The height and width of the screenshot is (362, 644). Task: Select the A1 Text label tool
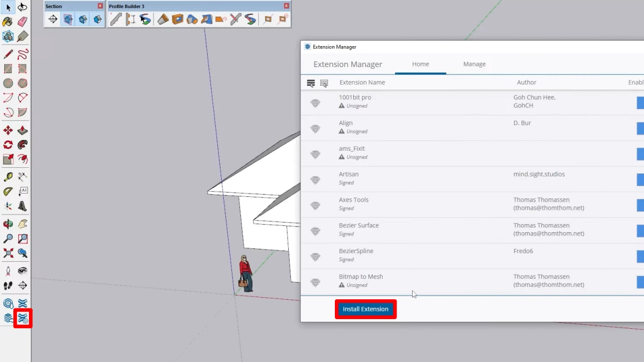(x=23, y=191)
